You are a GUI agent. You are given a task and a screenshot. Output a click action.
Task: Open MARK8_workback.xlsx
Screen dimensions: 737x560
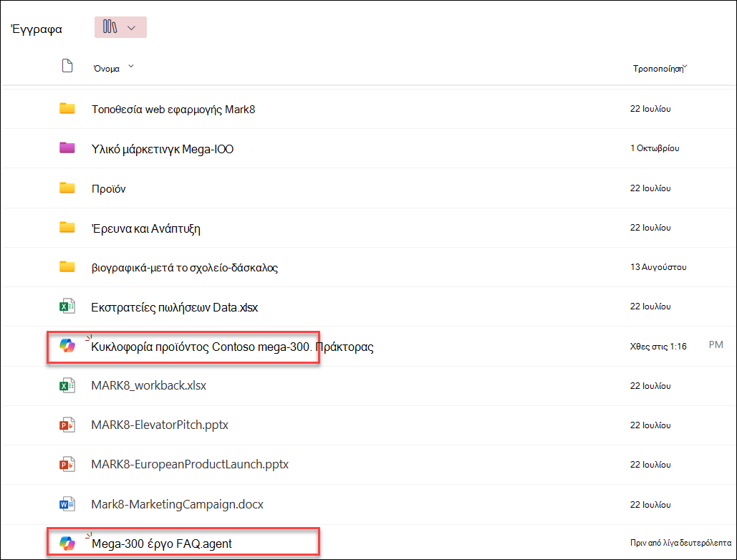(148, 386)
